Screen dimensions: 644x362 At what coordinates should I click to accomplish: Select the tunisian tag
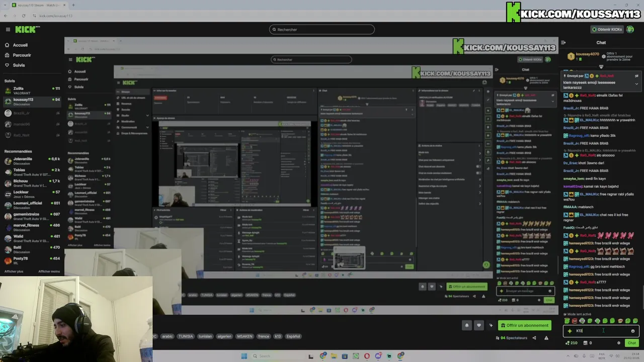pos(205,336)
